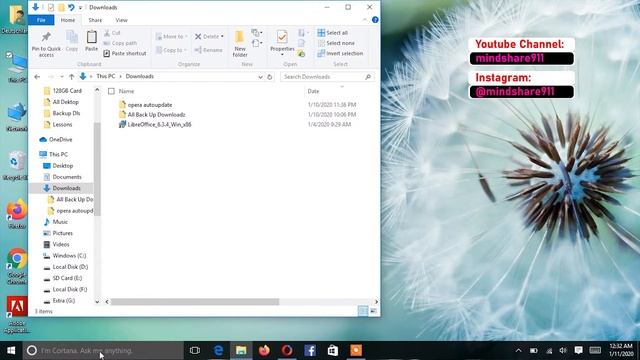
Task: Open Microsoft Store from taskbar
Action: 333,350
